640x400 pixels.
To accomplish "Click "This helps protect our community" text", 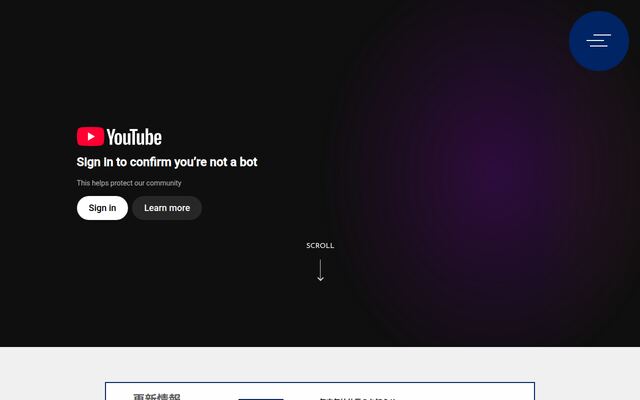I will pos(129,183).
